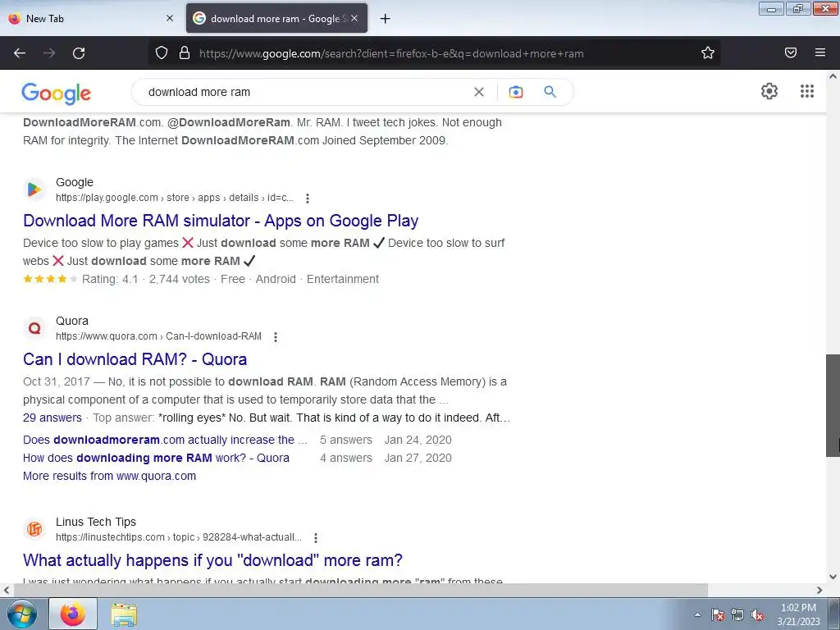
Task: Show site security padlock info
Action: 185,53
